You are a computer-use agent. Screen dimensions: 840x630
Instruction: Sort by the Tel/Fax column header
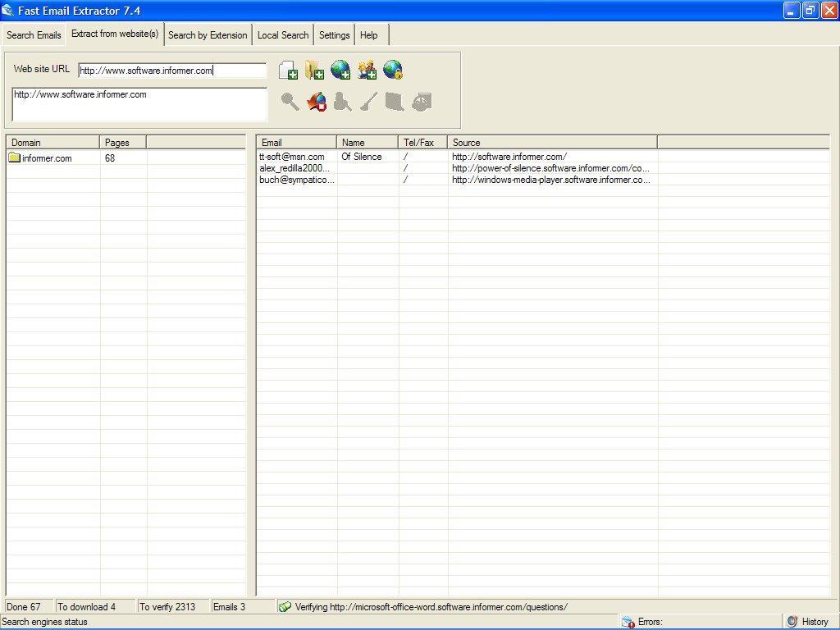pyautogui.click(x=423, y=143)
